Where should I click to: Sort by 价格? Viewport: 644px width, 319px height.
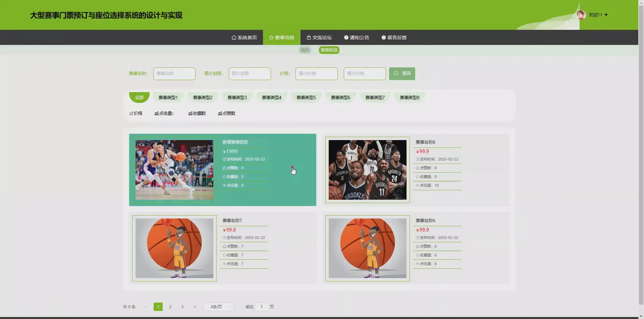(x=136, y=114)
